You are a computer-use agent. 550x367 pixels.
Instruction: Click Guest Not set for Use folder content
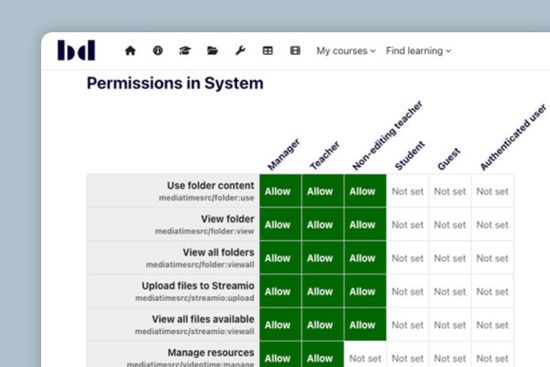[450, 191]
